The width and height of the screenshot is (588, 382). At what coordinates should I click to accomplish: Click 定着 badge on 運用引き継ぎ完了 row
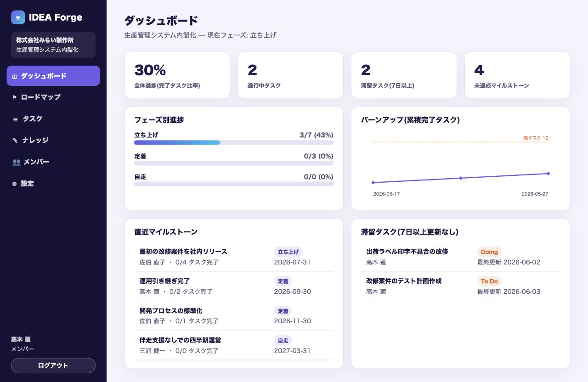(283, 281)
